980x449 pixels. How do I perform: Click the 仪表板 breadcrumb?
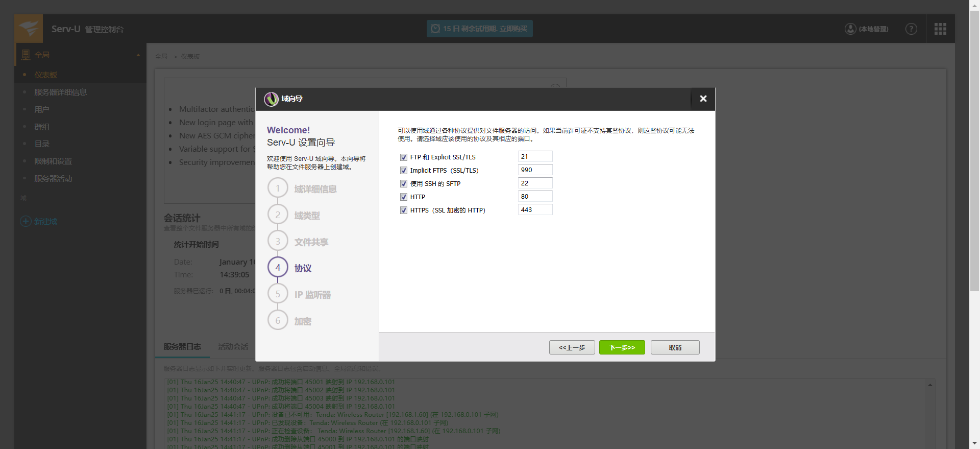coord(190,57)
